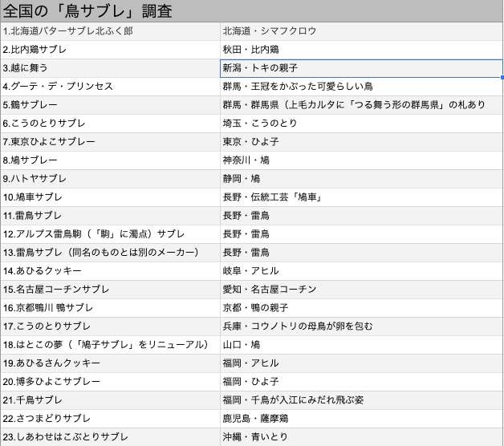Select the cell 7.東京ひよこサブレー
The image size is (504, 446).
click(110, 142)
